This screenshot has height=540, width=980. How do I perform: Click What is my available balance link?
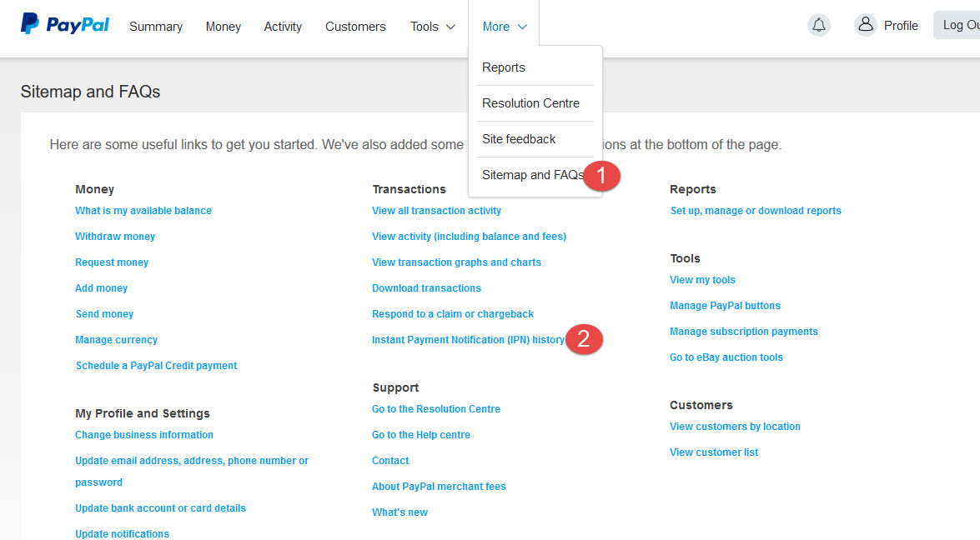point(143,211)
